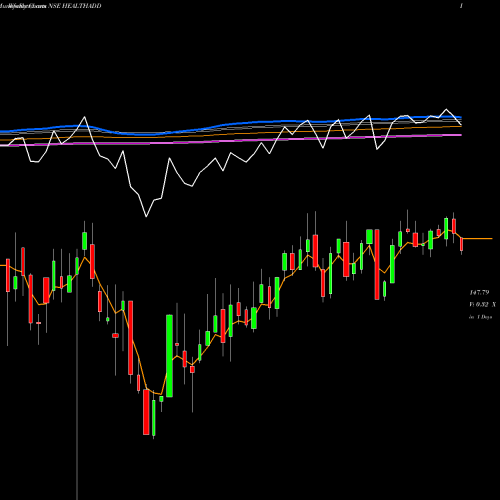500x500 pixels.
Task: Click the orange horizontal last-price line
Action: pos(477,239)
